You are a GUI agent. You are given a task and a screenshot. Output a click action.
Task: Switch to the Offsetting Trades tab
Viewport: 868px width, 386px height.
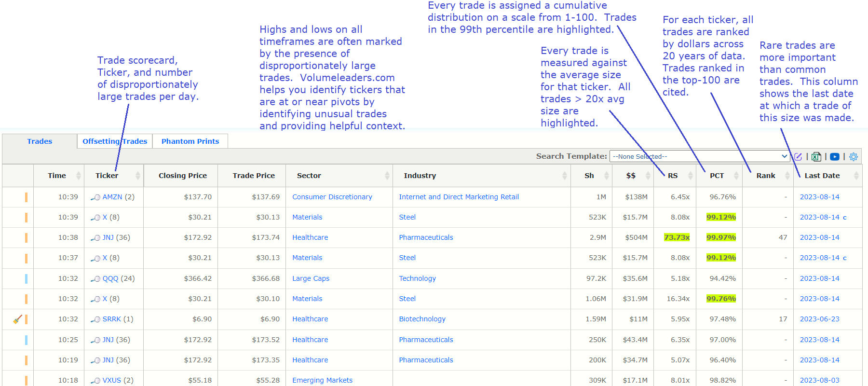coord(115,141)
